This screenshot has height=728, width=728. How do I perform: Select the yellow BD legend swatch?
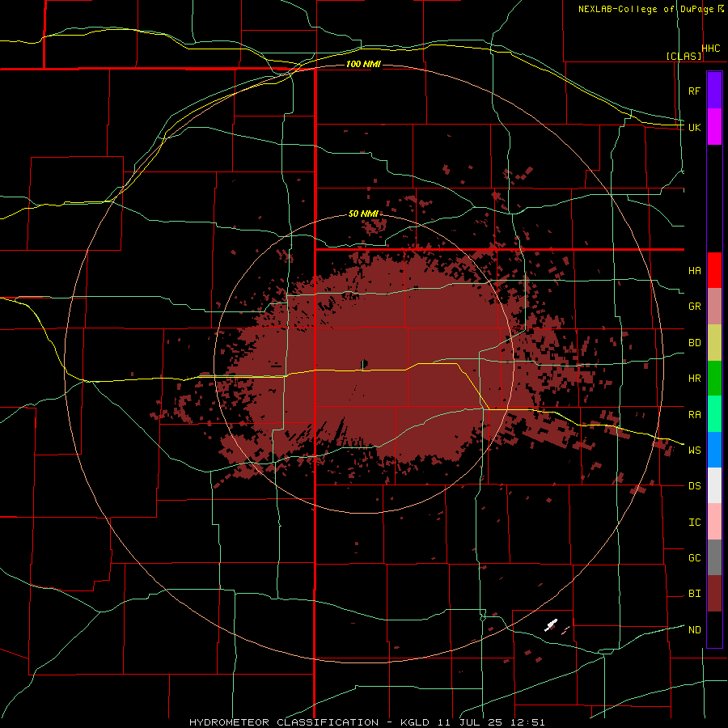coord(714,343)
